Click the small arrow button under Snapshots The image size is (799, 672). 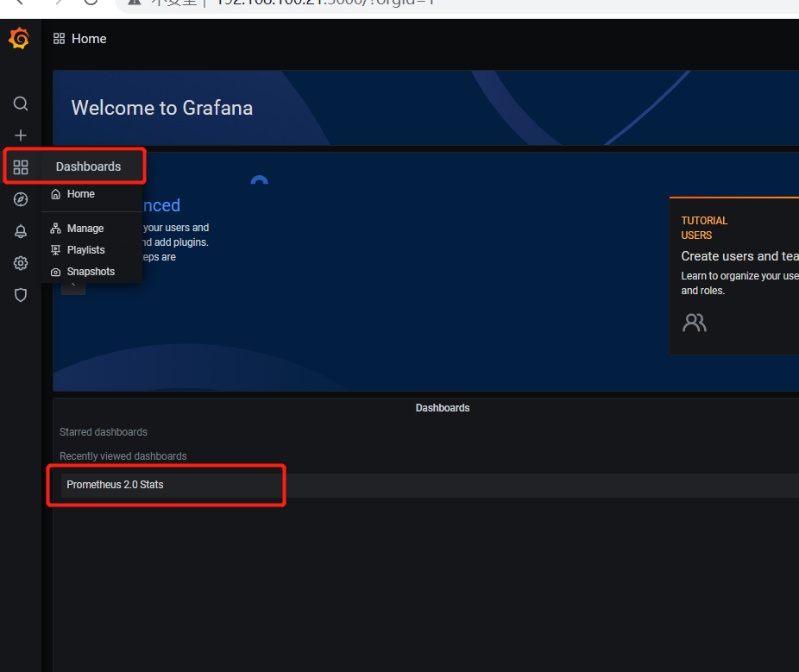73,288
